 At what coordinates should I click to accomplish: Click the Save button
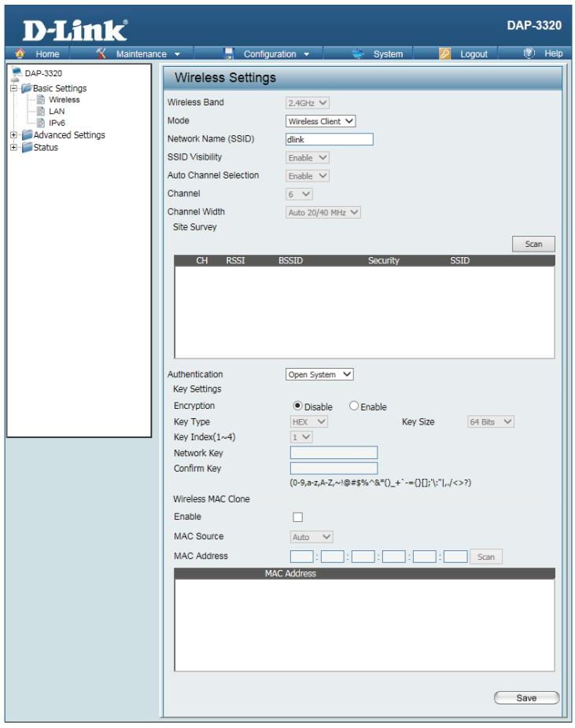click(x=526, y=697)
